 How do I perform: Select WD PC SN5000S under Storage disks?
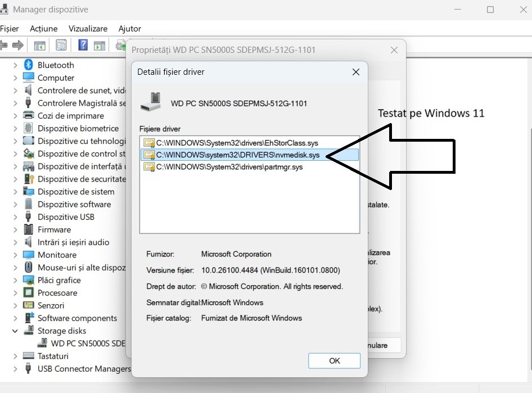88,343
